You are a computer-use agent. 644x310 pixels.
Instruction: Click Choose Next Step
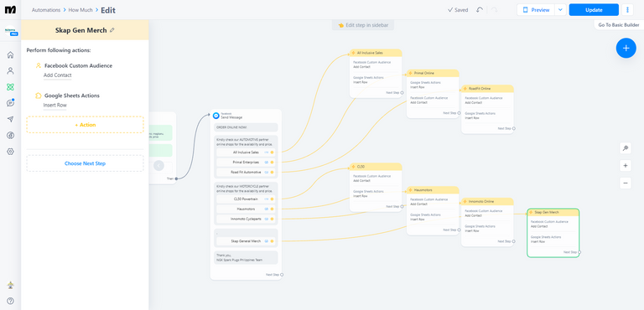(x=85, y=163)
